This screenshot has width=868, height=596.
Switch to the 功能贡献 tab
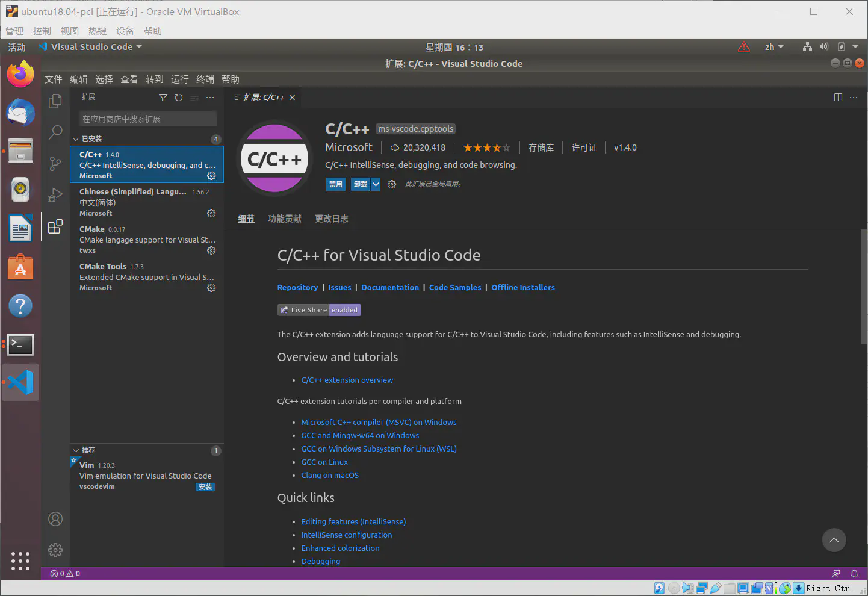click(x=284, y=219)
